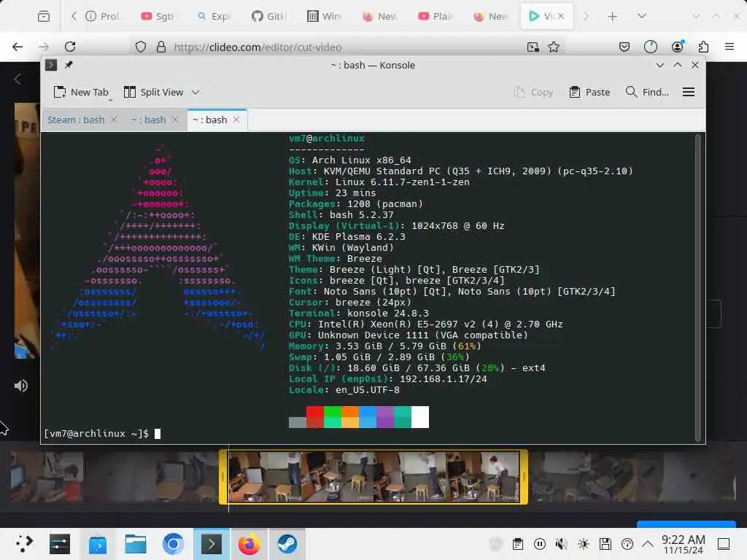Viewport: 747px width, 560px height.
Task: Open Pocket save icon in Firefox toolbar
Action: [x=624, y=47]
